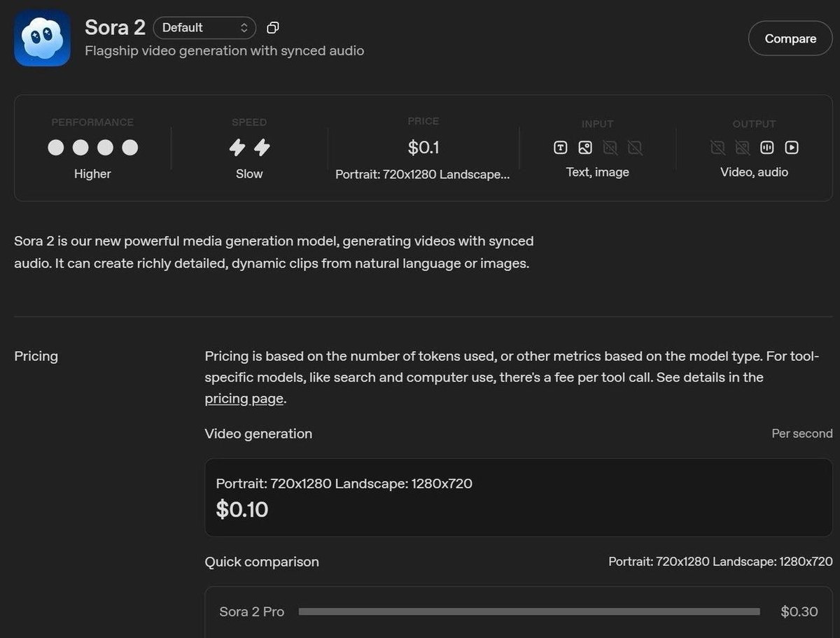Click truncated 'Portrait: 720x1280 Landscape...' text

click(423, 174)
